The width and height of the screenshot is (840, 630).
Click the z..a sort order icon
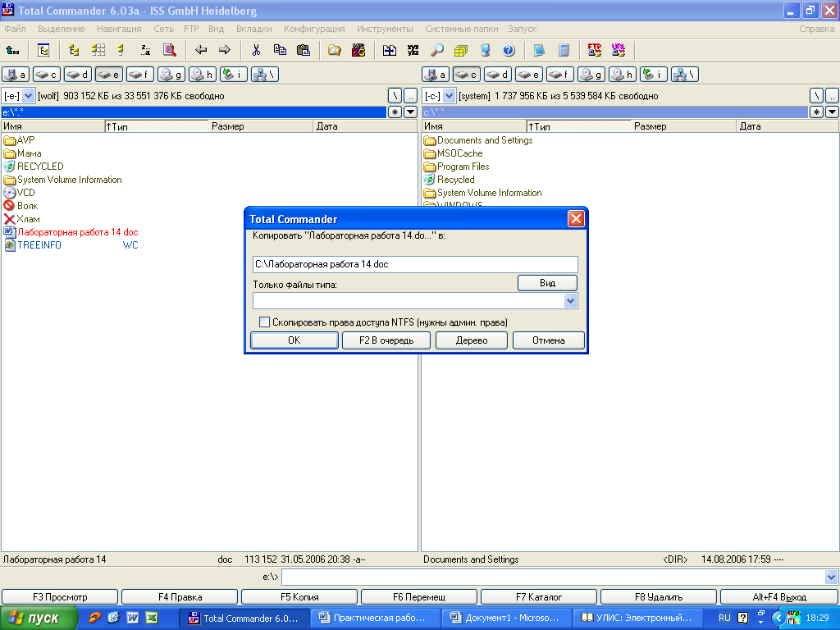tap(146, 50)
